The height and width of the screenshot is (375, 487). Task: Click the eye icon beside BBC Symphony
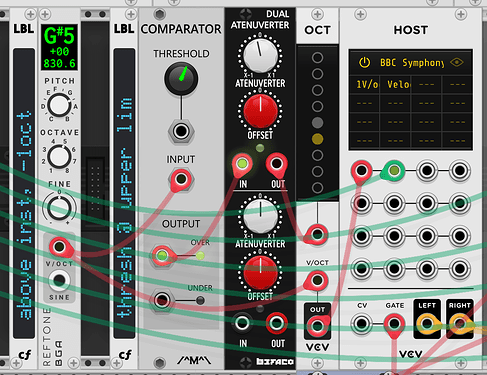456,62
